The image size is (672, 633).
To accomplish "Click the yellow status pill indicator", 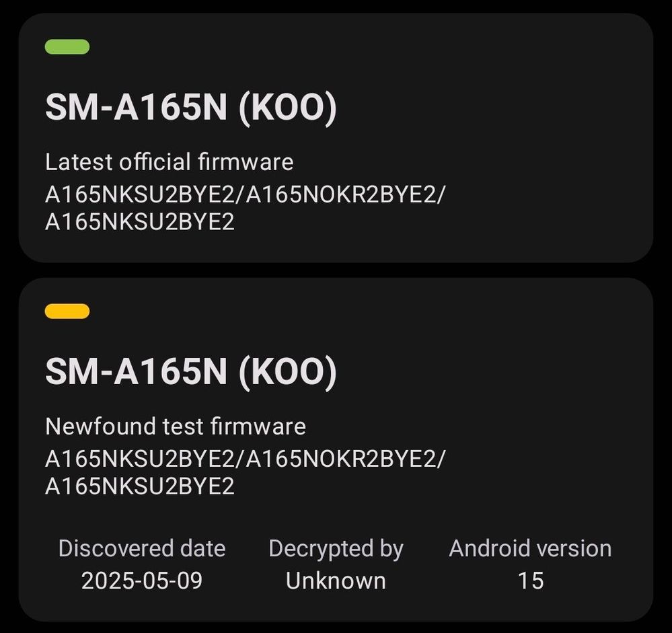I will pyautogui.click(x=67, y=311).
